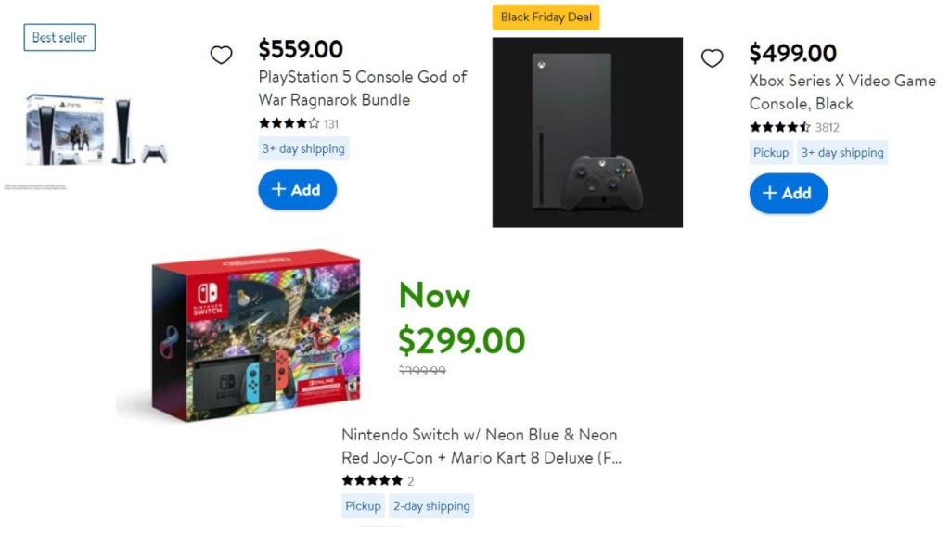Open Xbox Series X Video Game Console title
Image resolution: width=950 pixels, height=560 pixels.
pyautogui.click(x=841, y=92)
